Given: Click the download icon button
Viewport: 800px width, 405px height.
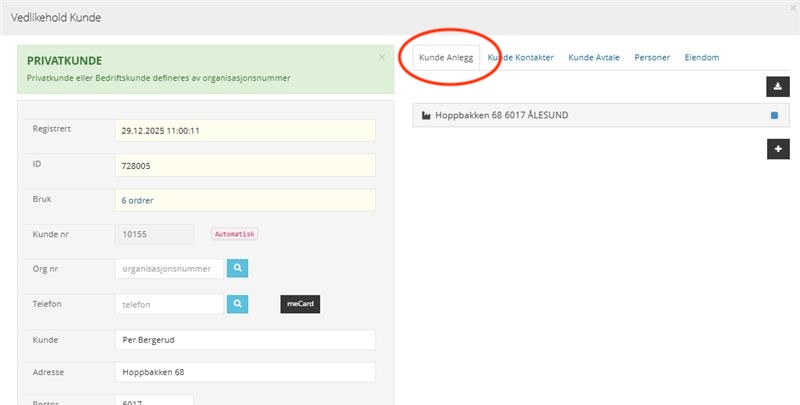Looking at the screenshot, I should pos(778,87).
